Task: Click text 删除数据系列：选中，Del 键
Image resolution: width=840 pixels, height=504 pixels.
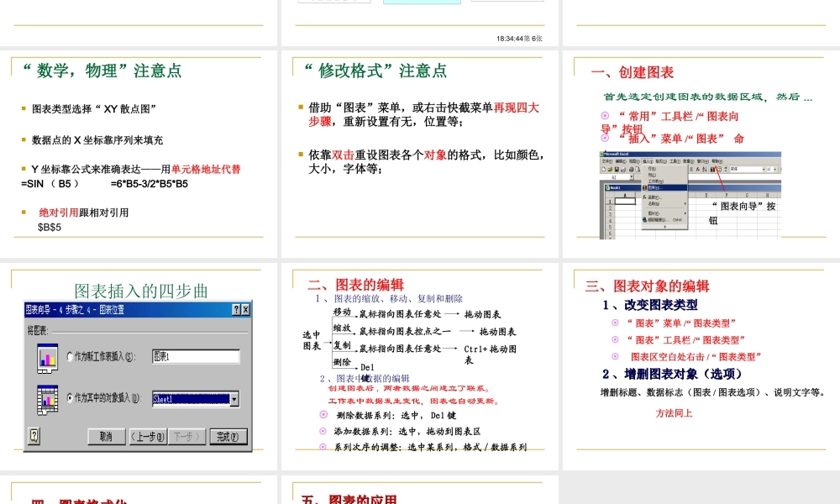Action: tap(396, 415)
